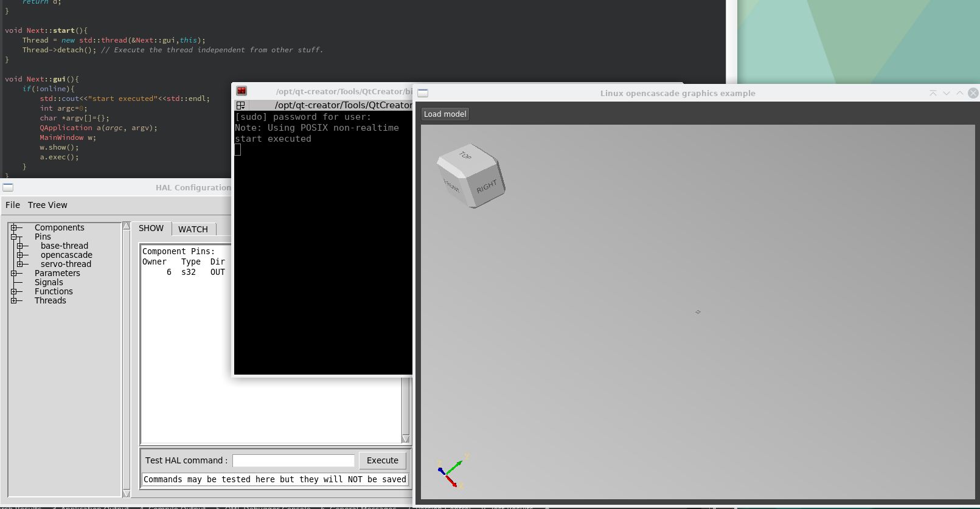This screenshot has height=509, width=980.
Task: Click the Execute button
Action: click(382, 460)
